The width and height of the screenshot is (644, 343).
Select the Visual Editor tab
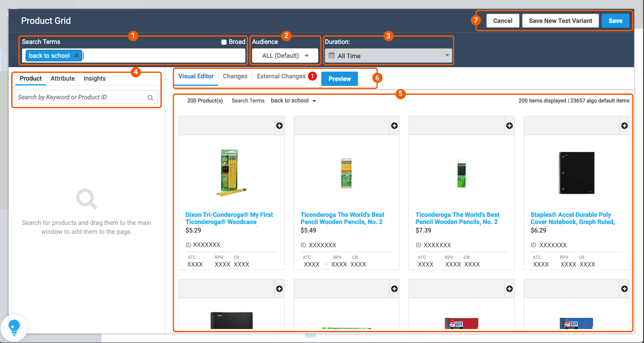[x=196, y=76]
